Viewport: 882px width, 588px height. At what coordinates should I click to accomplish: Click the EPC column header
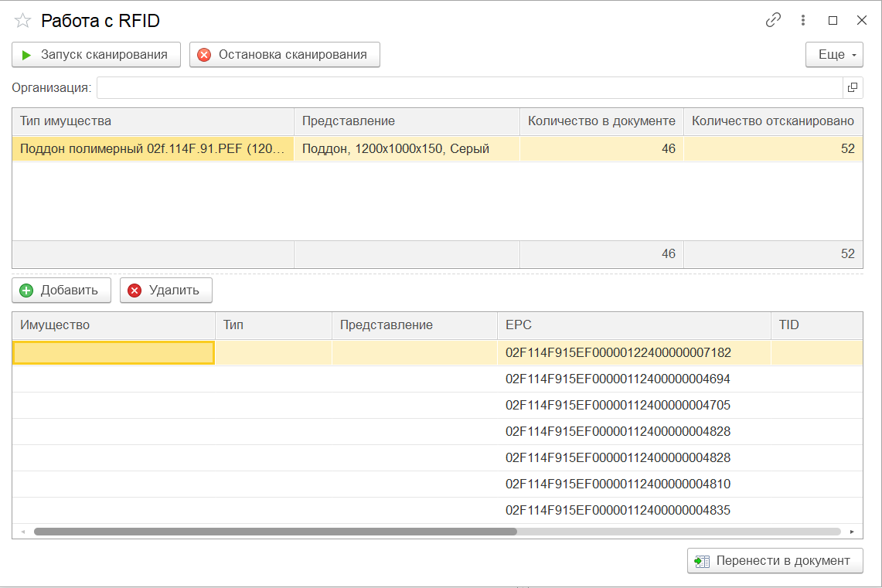[633, 325]
